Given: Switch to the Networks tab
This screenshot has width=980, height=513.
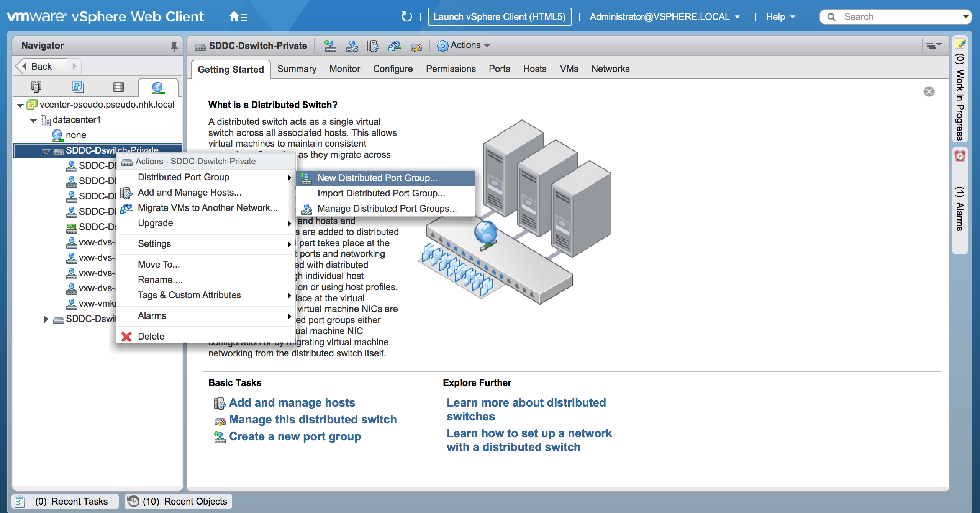Looking at the screenshot, I should 611,69.
